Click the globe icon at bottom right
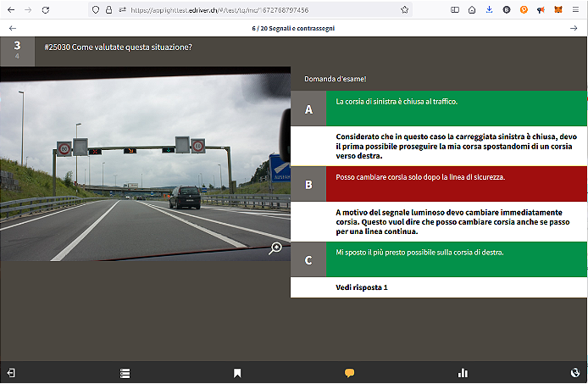 575,372
